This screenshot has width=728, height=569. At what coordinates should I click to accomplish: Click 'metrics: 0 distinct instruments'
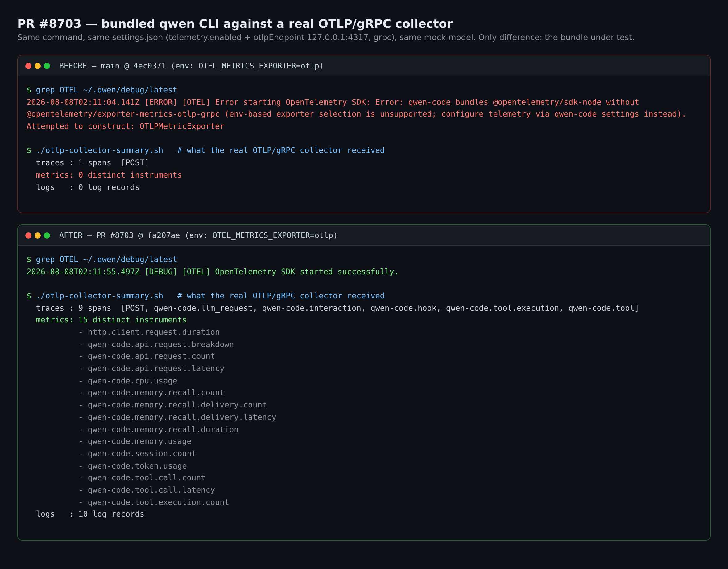point(109,175)
